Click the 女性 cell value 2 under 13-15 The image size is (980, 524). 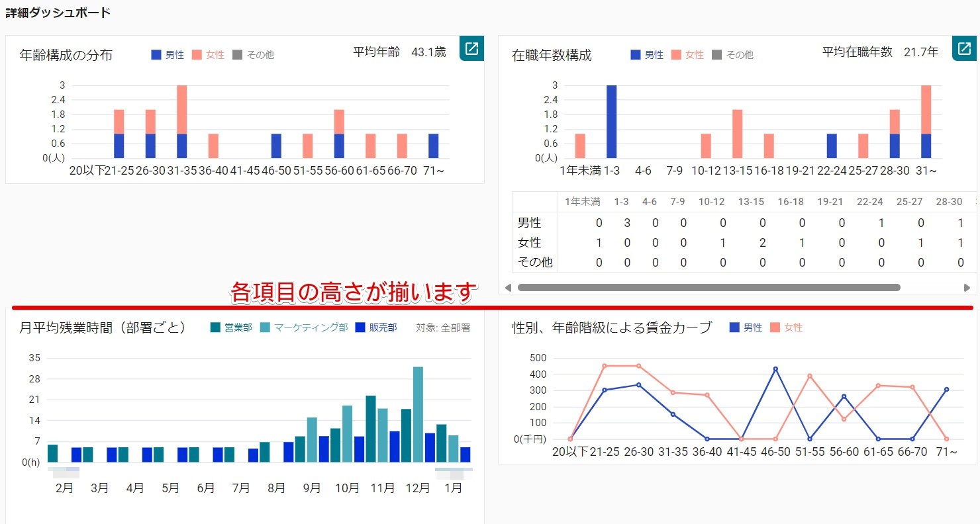763,243
